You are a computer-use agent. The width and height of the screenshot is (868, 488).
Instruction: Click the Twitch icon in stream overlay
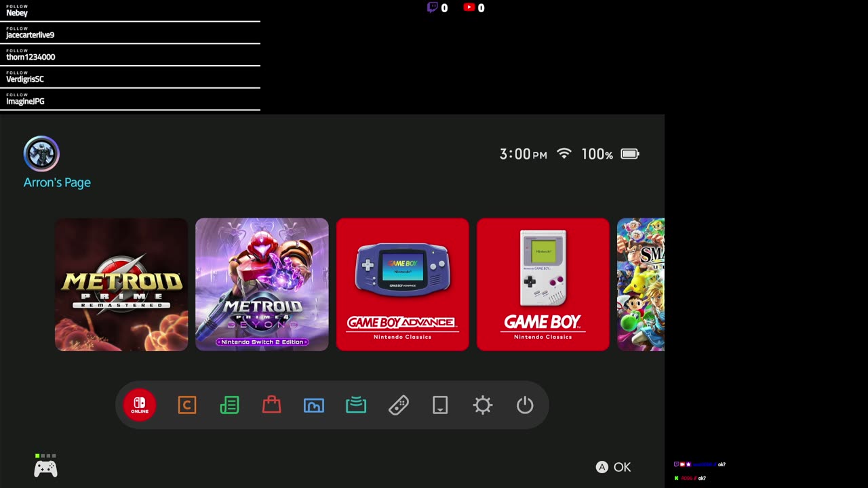point(432,7)
